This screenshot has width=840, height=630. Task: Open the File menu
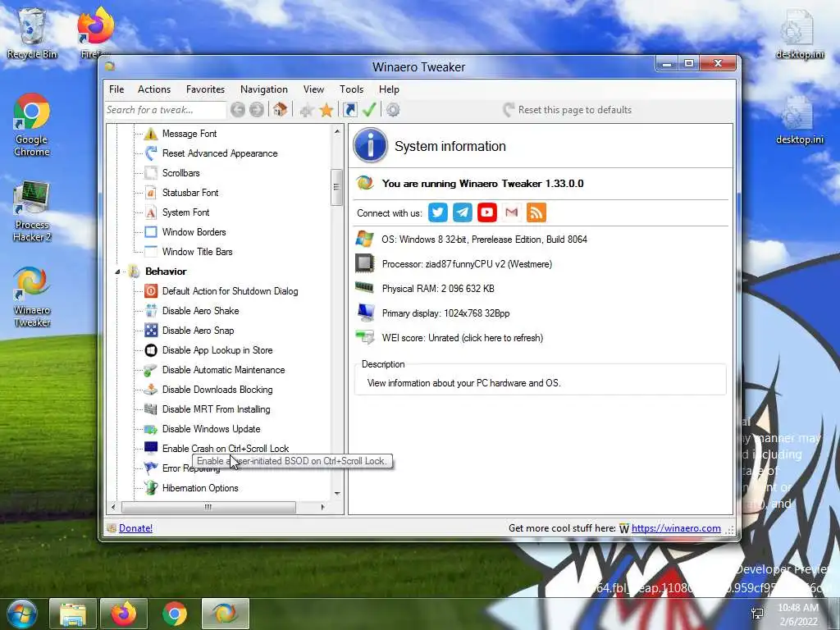click(x=116, y=89)
